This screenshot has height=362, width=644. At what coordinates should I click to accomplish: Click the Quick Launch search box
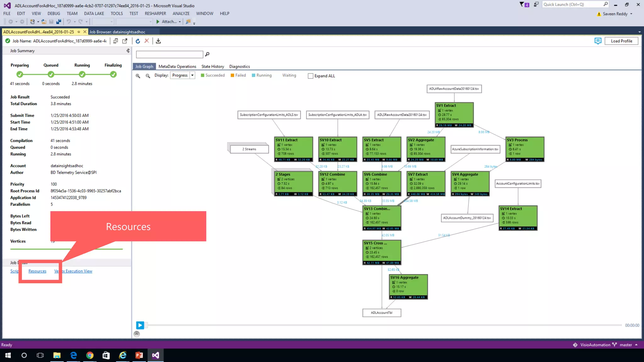click(575, 4)
